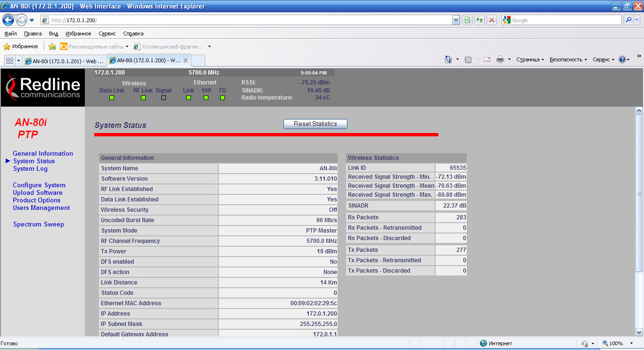Click the Redline communications logo
This screenshot has height=350, width=644.
click(x=43, y=87)
